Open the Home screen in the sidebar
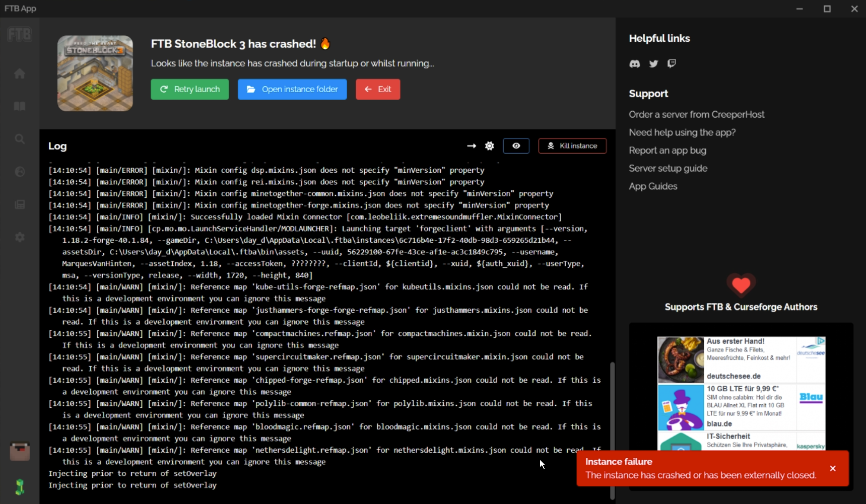This screenshot has height=504, width=866. click(20, 73)
